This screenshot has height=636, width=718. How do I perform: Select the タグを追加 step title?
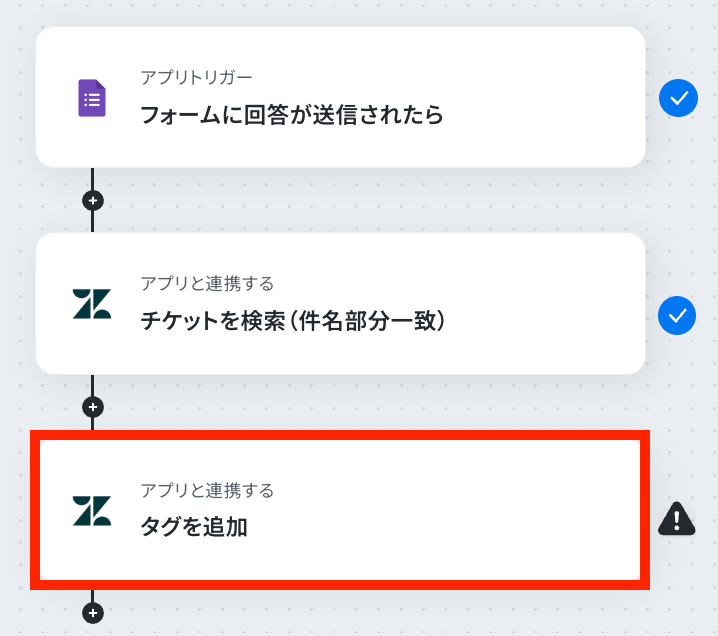pyautogui.click(x=194, y=526)
